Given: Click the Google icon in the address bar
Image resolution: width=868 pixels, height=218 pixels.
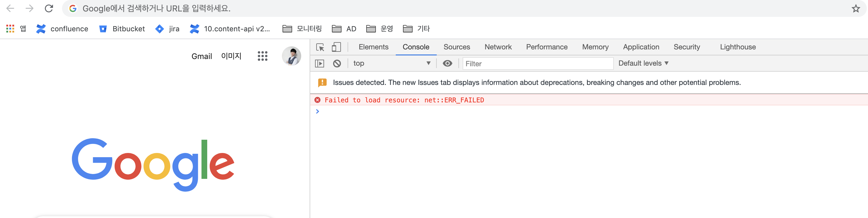Looking at the screenshot, I should 73,8.
